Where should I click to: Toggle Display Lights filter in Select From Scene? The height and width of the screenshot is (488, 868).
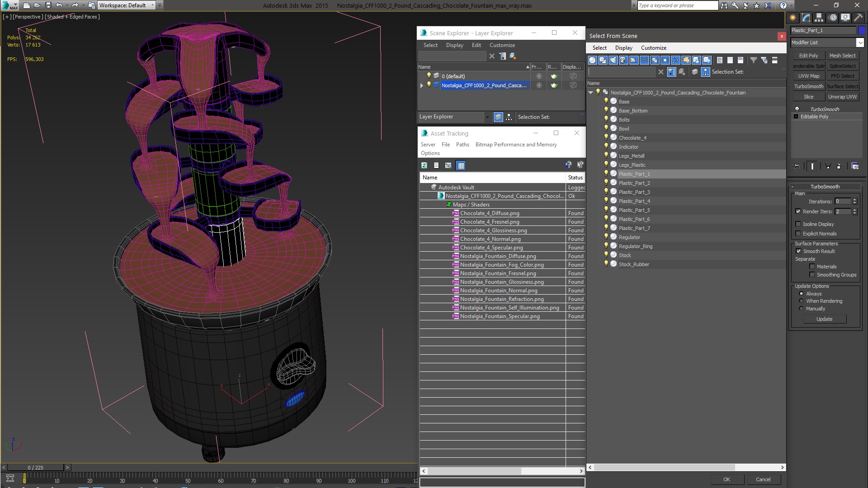coord(613,60)
